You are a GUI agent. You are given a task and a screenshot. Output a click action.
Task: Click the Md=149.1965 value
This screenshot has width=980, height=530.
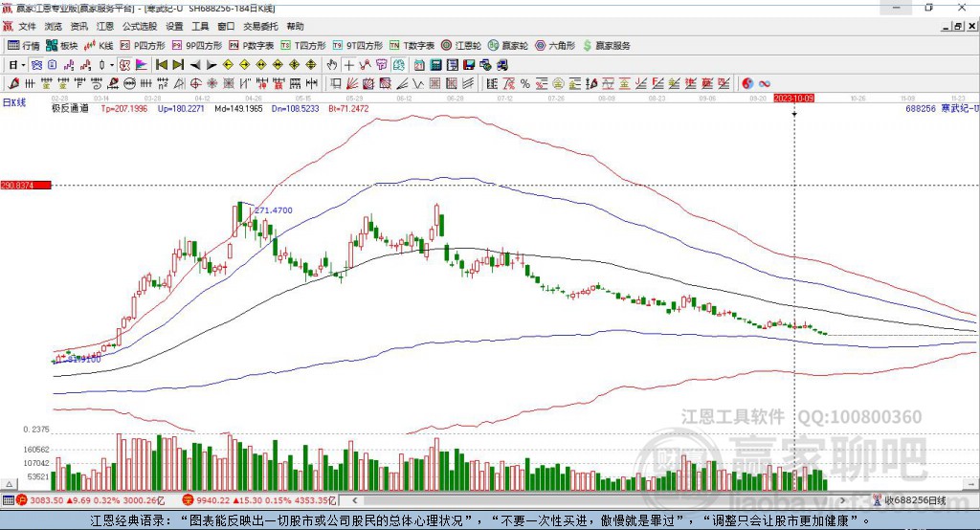(238, 108)
